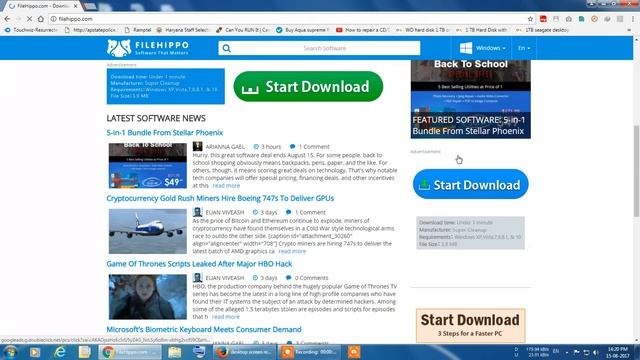640x360 pixels.
Task: Show hidden tray icons arrow
Action: [567, 352]
